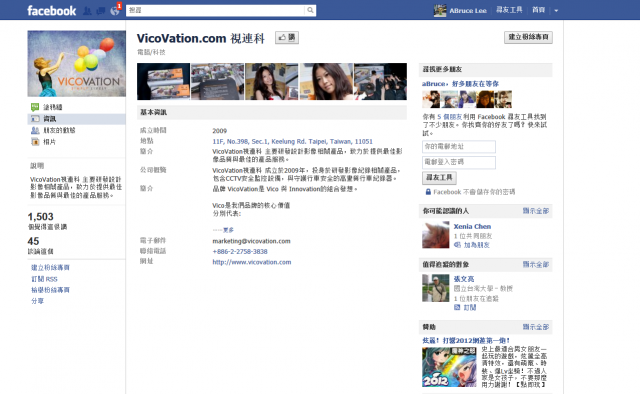Viewport: 640px width, 394px height.
Task: Click the Keelung Rd. Taipei address link
Action: [292, 141]
